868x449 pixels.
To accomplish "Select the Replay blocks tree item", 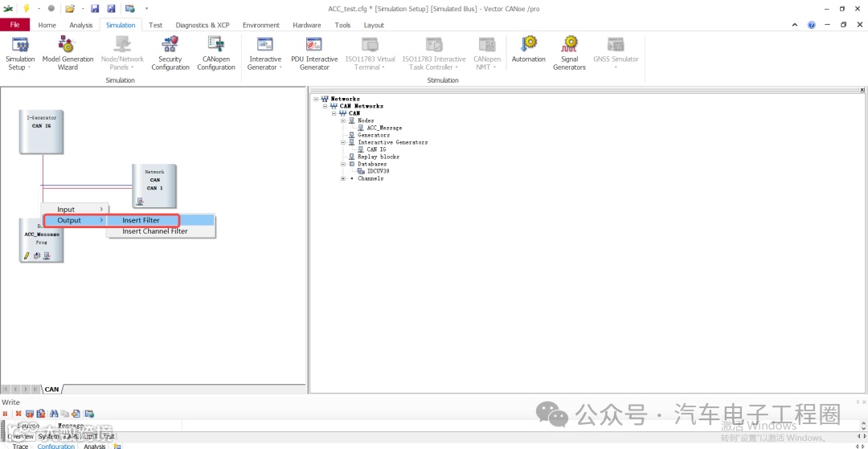I will (x=378, y=157).
